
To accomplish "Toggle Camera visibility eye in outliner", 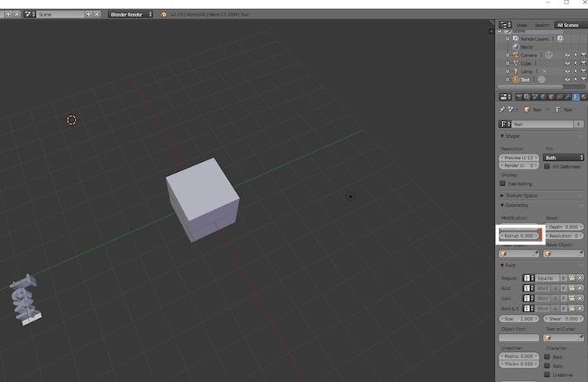I will pos(567,55).
